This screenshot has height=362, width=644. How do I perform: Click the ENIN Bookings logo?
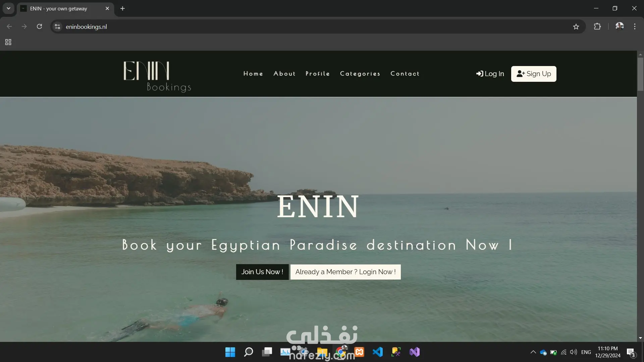coord(157,76)
